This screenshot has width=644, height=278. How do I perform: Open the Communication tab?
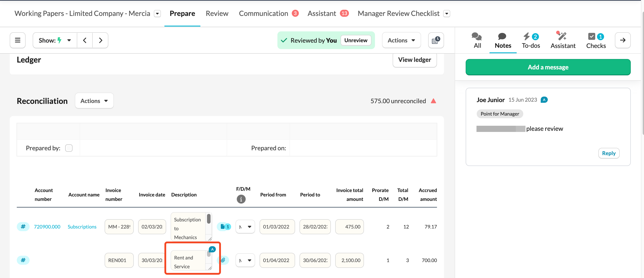(x=263, y=13)
